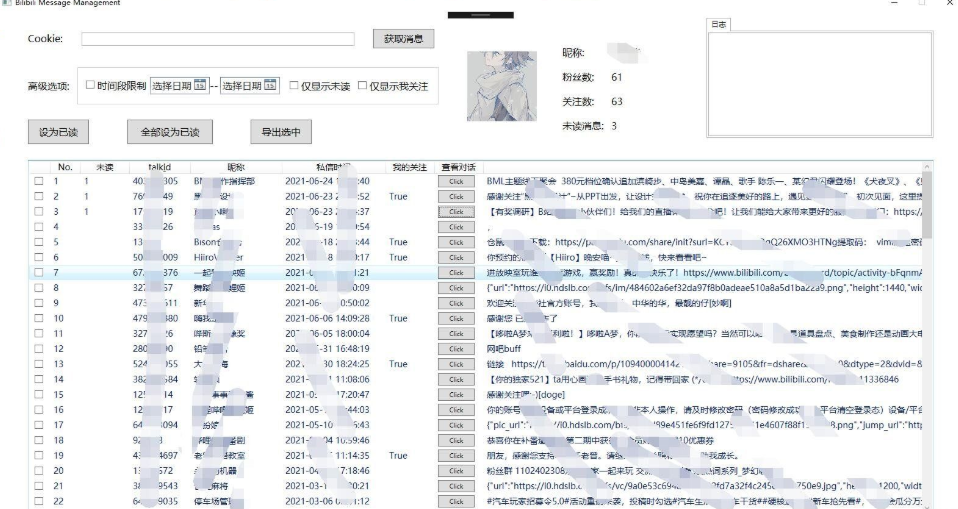The width and height of the screenshot is (958, 509).
Task: Click the row 9 message starting 欢迎关注
Action: [609, 303]
